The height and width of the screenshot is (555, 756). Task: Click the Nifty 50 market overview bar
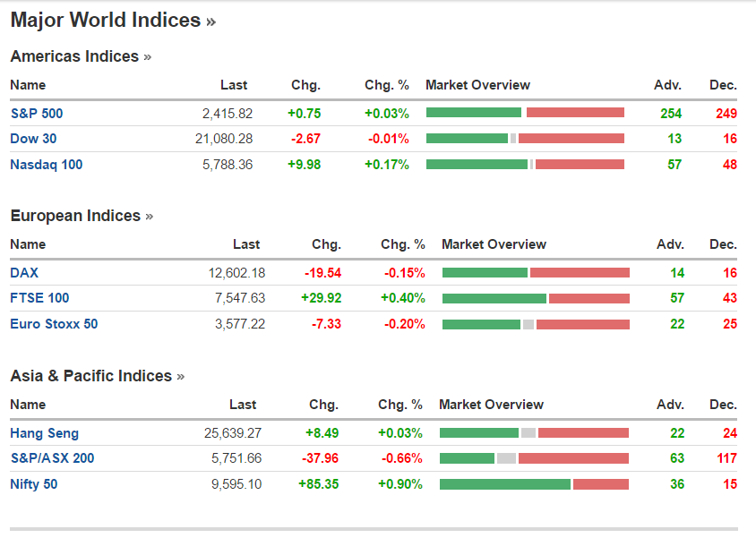click(x=534, y=484)
